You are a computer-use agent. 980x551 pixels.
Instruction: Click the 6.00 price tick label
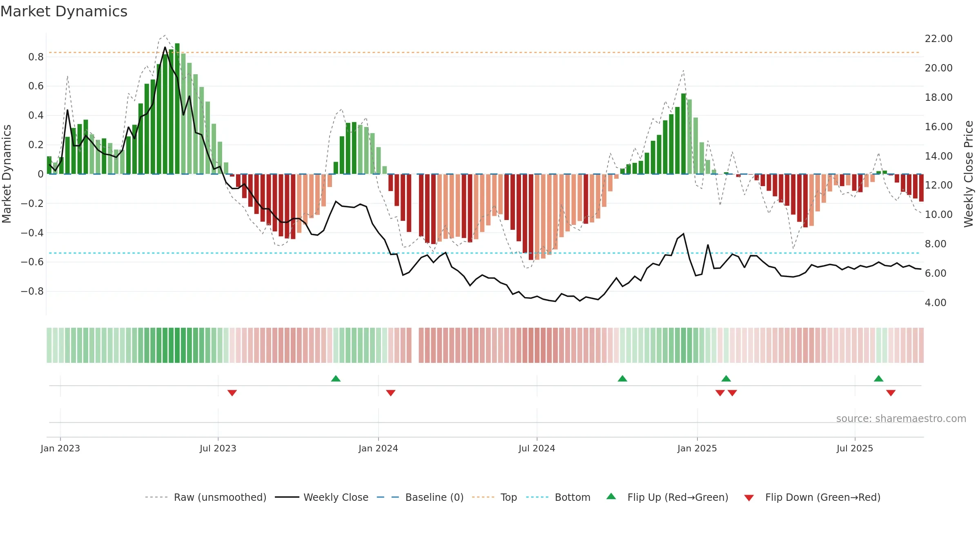[x=935, y=273]
